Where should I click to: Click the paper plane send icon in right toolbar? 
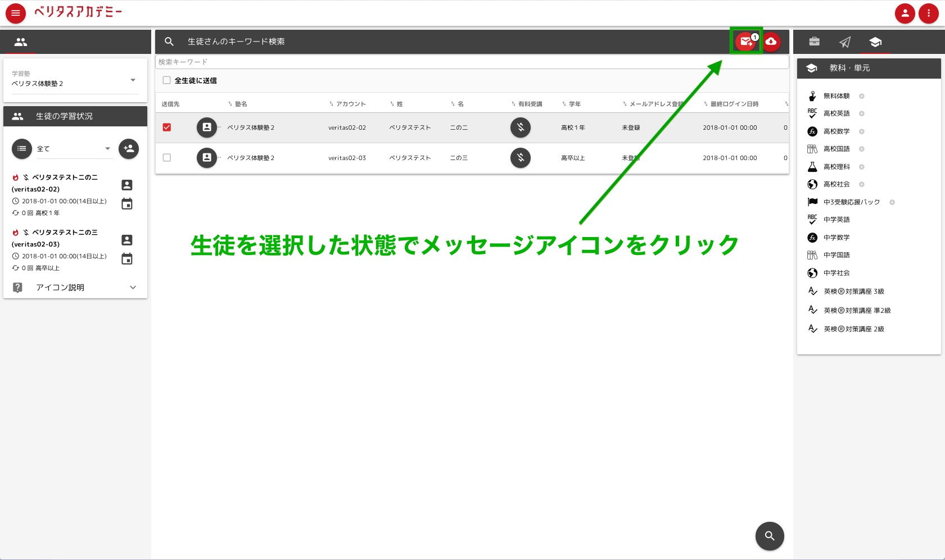(x=845, y=42)
